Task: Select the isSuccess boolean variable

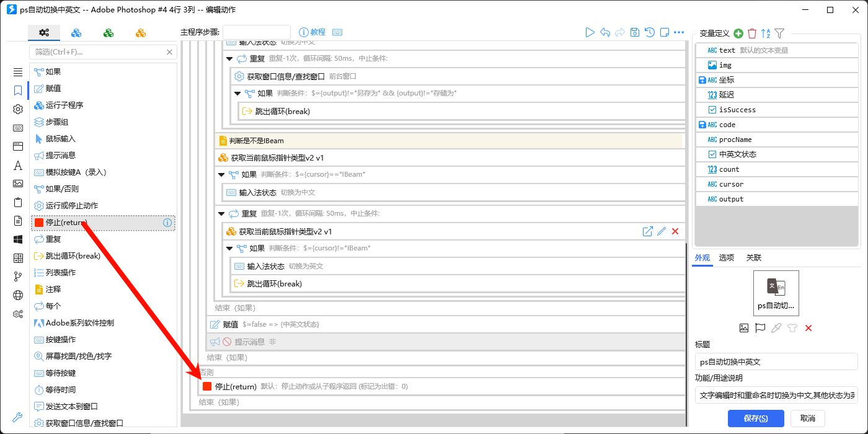Action: (x=776, y=110)
